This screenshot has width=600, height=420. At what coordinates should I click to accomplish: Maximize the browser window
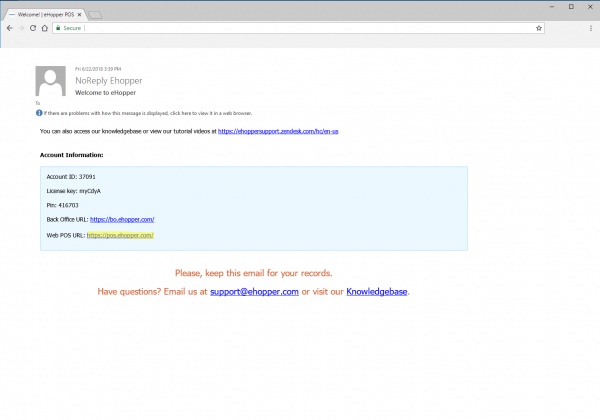pyautogui.click(x=571, y=6)
